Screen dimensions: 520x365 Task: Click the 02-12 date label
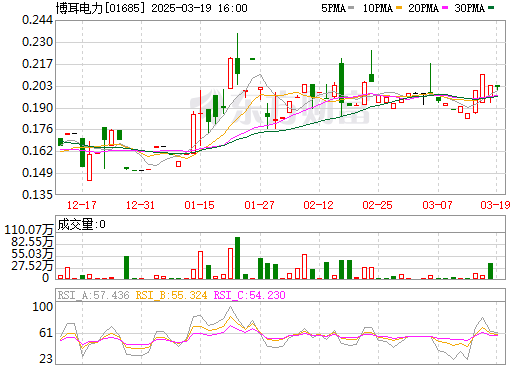tap(318, 205)
